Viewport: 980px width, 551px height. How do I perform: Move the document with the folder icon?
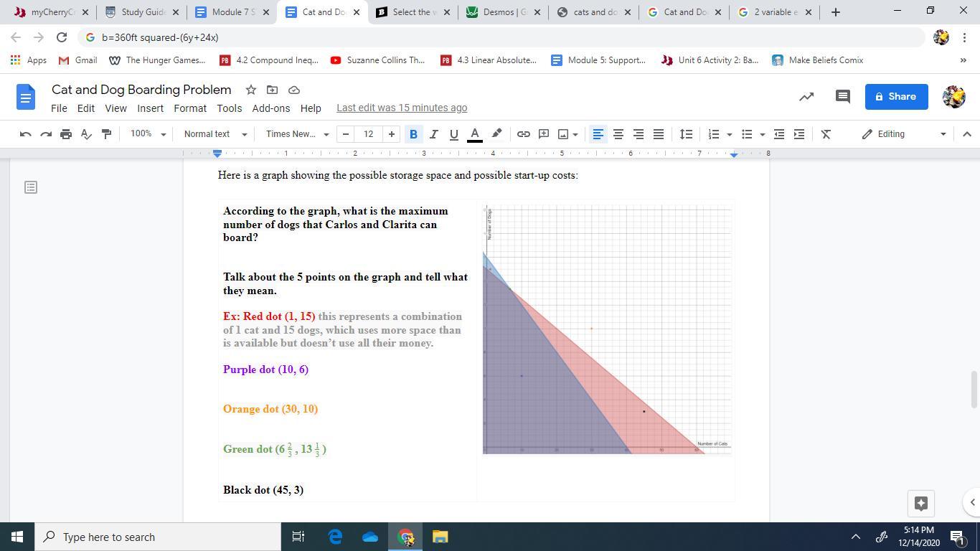[272, 90]
